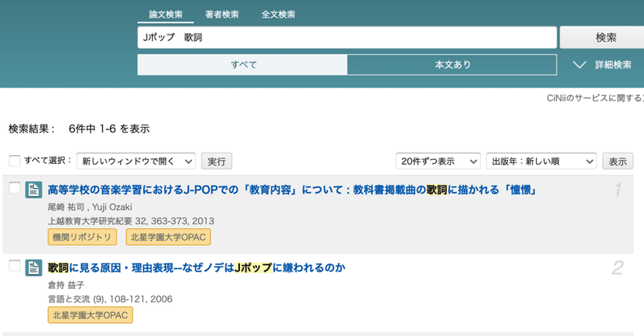Image resolution: width=644 pixels, height=336 pixels.
Task: Click the author name 尾崎 祐司, Yuji Ozaki
Action: coord(90,207)
